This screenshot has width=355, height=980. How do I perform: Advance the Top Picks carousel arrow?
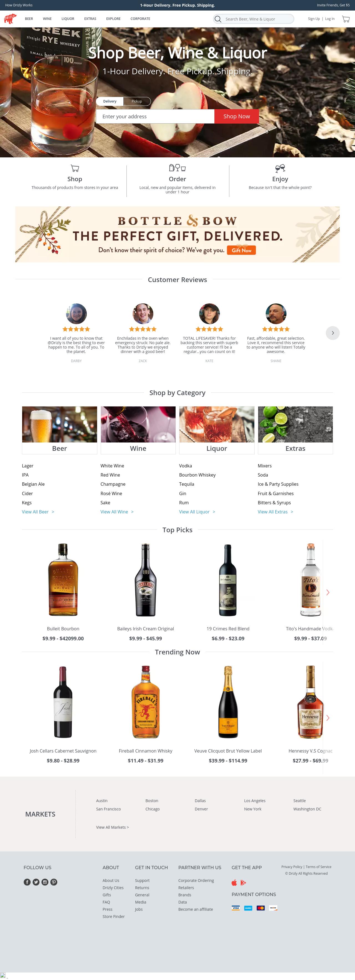[x=328, y=592]
